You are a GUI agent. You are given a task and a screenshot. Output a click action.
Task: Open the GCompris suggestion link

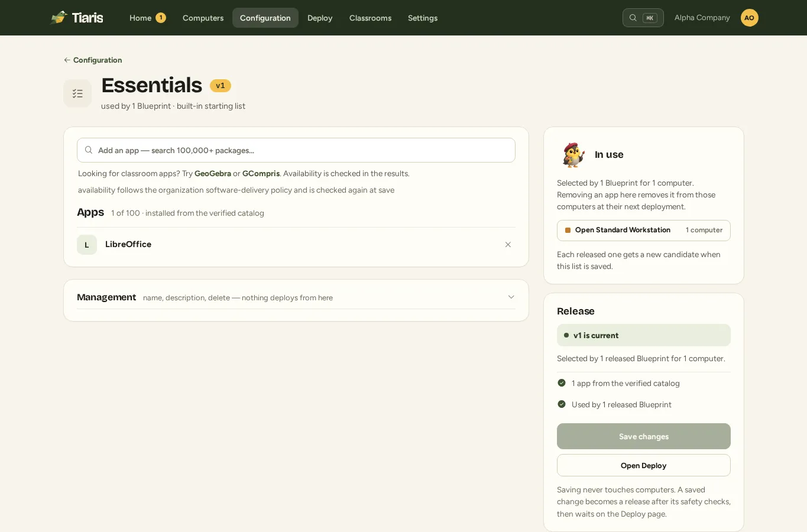261,174
